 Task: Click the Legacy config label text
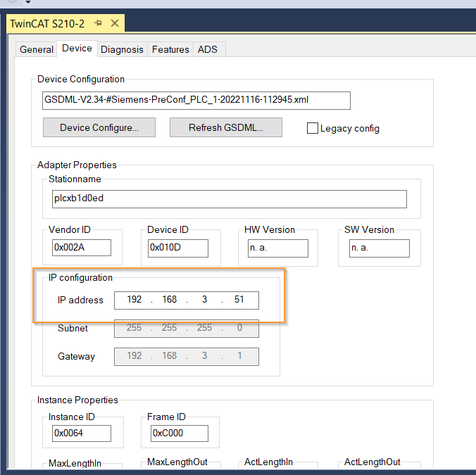pyautogui.click(x=350, y=129)
